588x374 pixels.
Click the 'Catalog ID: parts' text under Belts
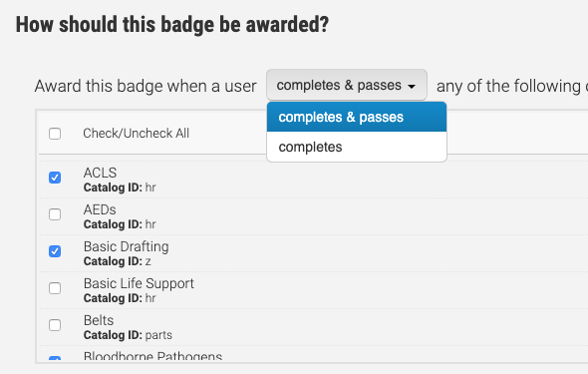pos(128,335)
